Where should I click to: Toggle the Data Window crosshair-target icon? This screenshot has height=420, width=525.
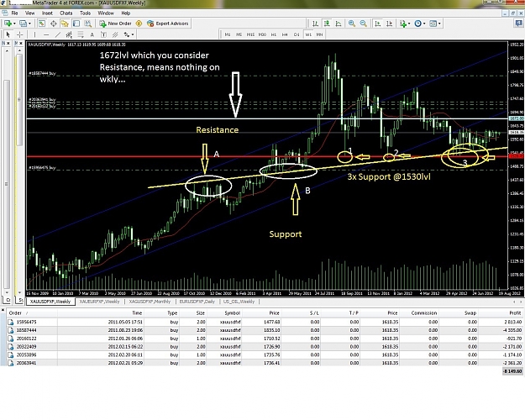[x=53, y=24]
